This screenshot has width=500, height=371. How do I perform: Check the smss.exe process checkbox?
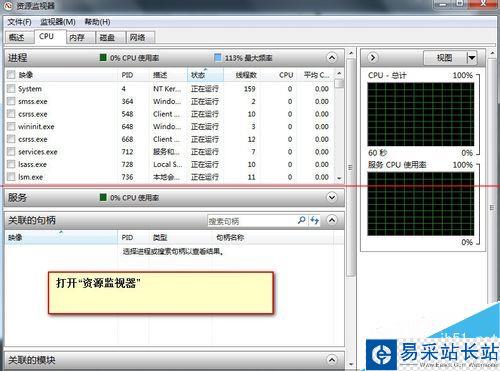[11, 101]
